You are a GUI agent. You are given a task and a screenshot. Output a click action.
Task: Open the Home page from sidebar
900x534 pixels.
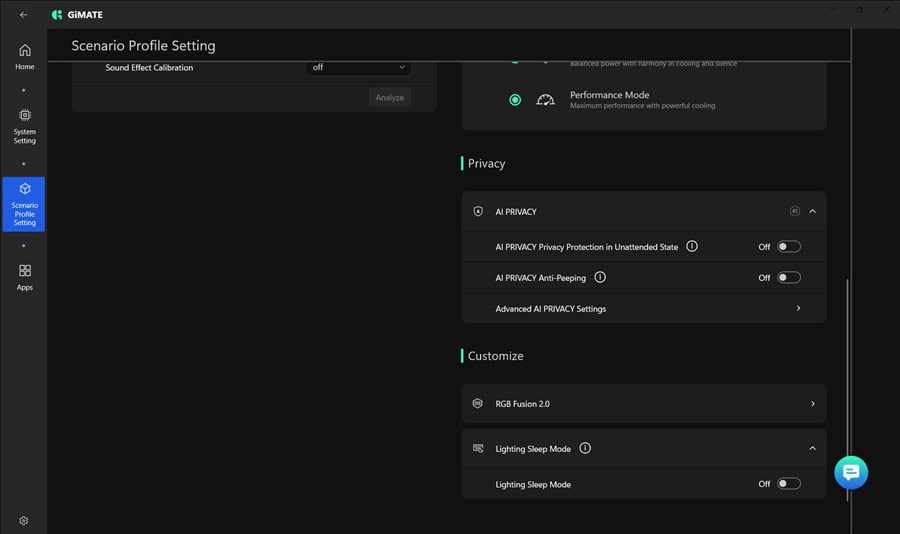tap(24, 56)
